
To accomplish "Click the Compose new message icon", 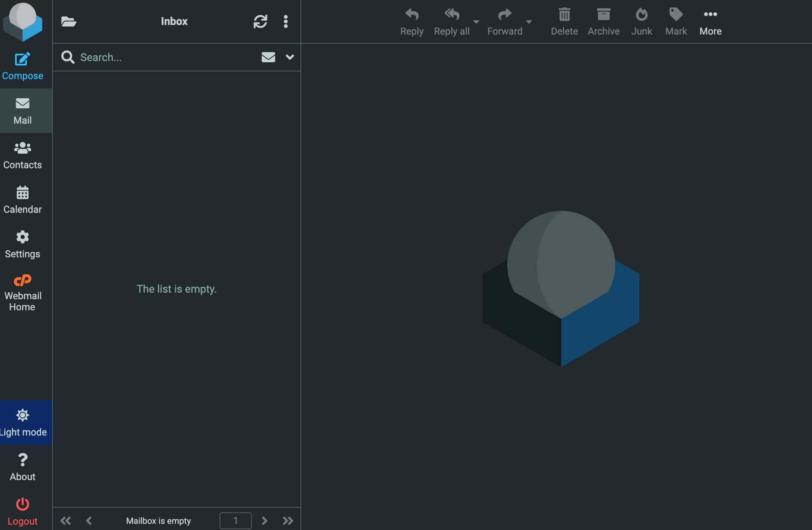I will point(22,60).
